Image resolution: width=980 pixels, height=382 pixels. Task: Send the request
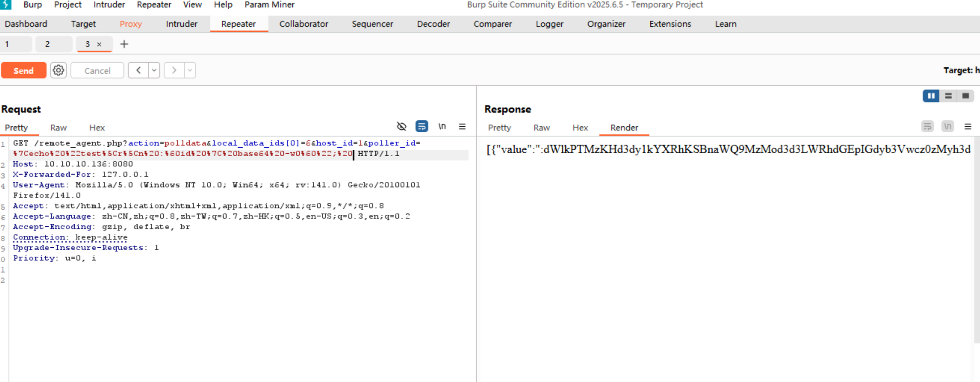[23, 71]
